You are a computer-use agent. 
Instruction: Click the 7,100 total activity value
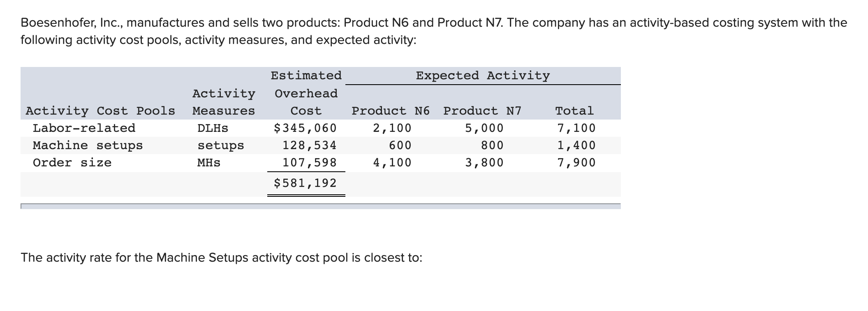[x=576, y=128]
